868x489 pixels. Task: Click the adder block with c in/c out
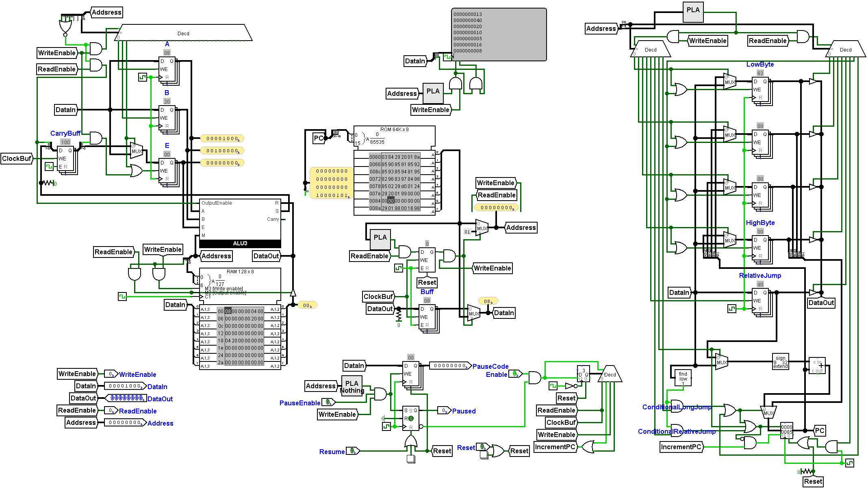click(x=817, y=366)
